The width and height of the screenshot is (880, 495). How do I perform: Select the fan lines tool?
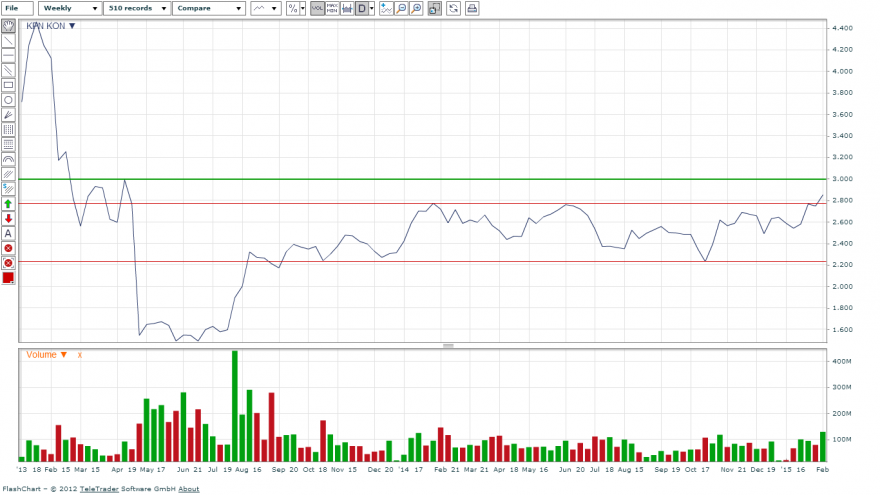coord(8,115)
